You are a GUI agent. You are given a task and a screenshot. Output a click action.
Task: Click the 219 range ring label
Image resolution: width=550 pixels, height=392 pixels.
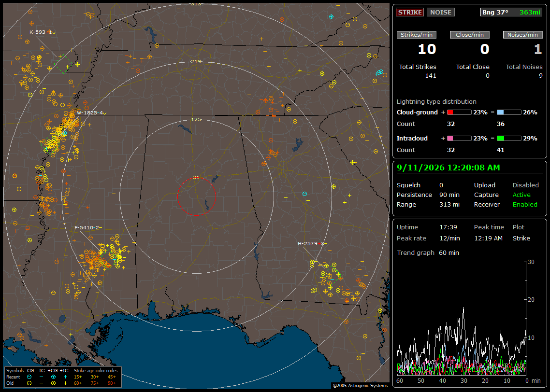[x=196, y=62]
